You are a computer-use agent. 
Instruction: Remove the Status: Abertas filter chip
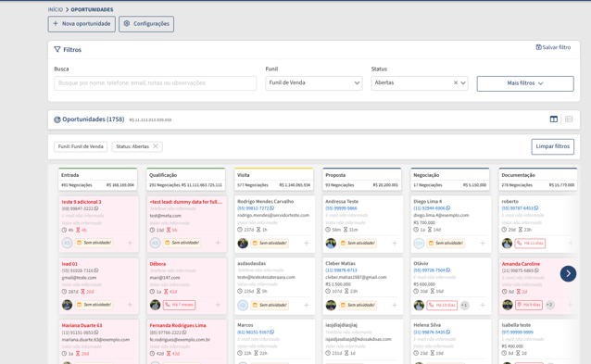pyautogui.click(x=156, y=146)
